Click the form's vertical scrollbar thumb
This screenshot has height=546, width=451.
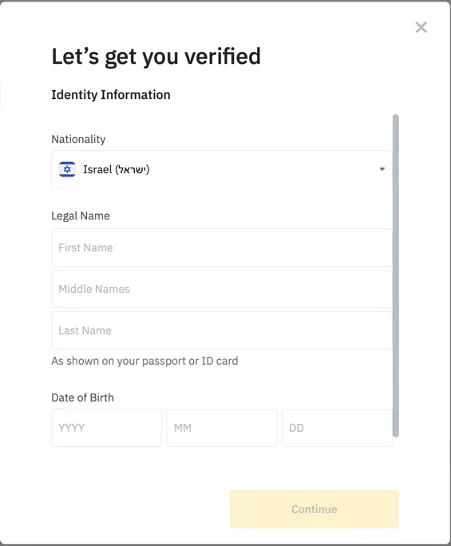(396, 275)
